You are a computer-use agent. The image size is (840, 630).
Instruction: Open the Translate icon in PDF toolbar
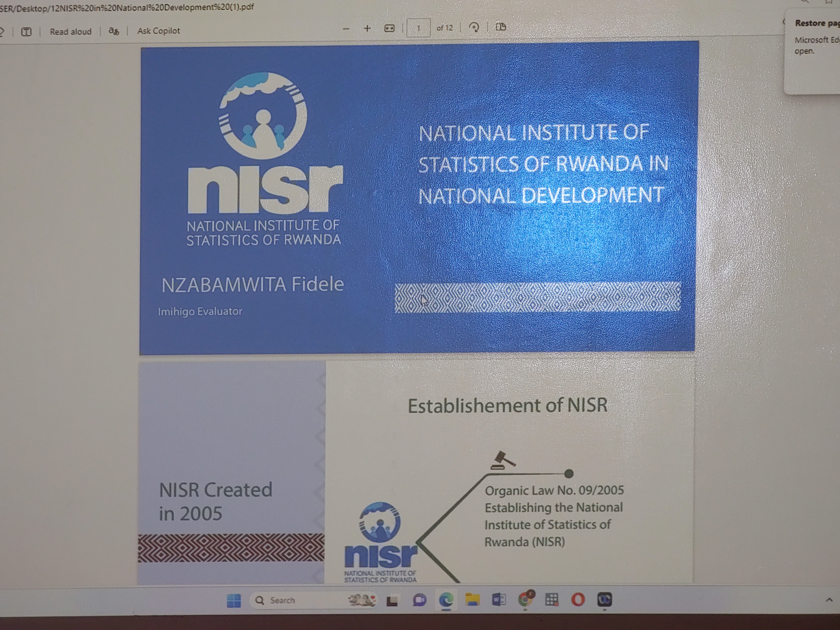pos(113,31)
